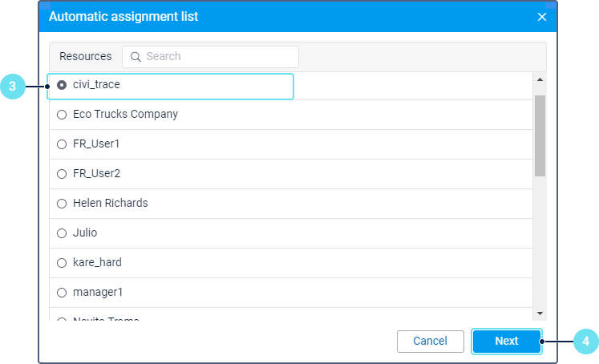The image size is (599, 364).
Task: Pick the FR_User2 radio option
Action: tap(62, 174)
